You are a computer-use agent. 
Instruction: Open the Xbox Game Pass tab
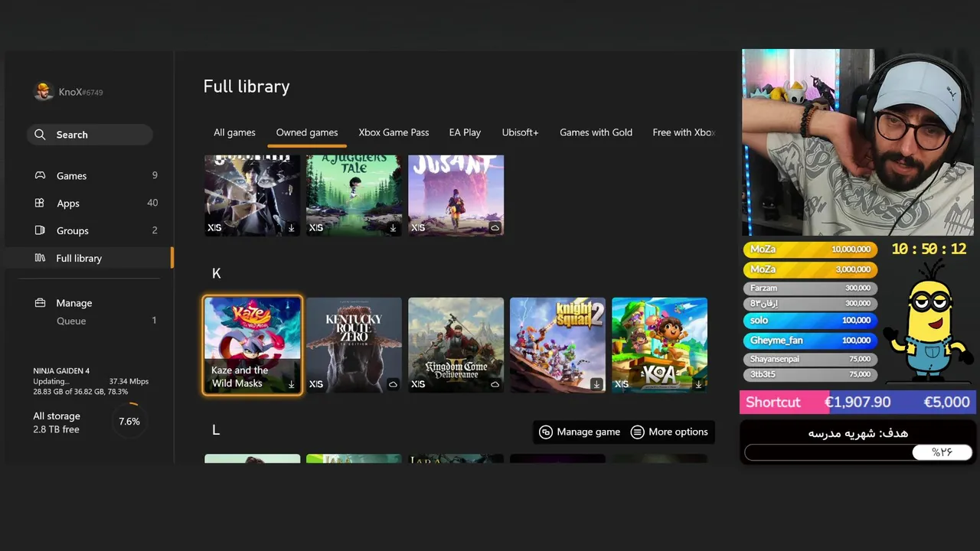pos(394,132)
